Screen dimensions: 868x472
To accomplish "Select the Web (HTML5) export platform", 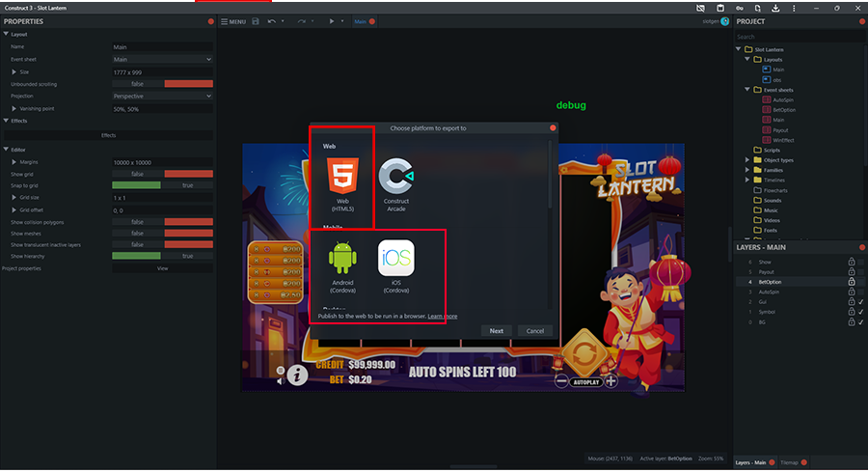I will (x=342, y=184).
